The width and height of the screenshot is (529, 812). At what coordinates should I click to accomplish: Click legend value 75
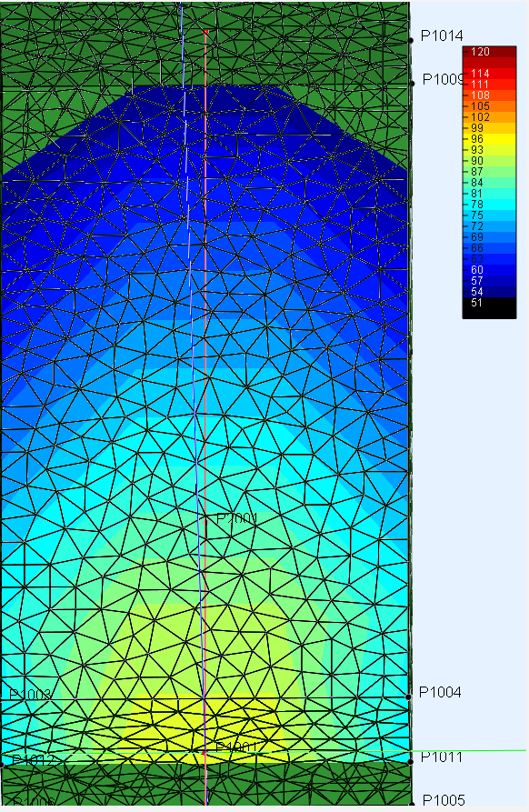point(477,216)
